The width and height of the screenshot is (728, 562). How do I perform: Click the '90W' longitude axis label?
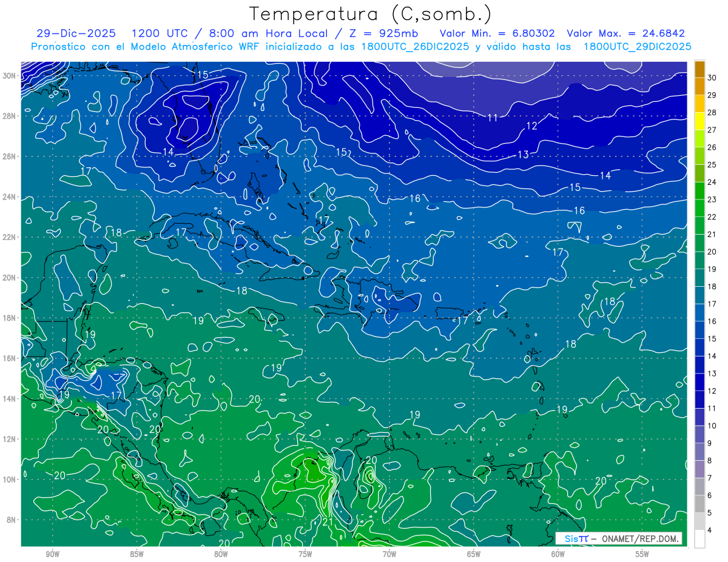coord(52,554)
